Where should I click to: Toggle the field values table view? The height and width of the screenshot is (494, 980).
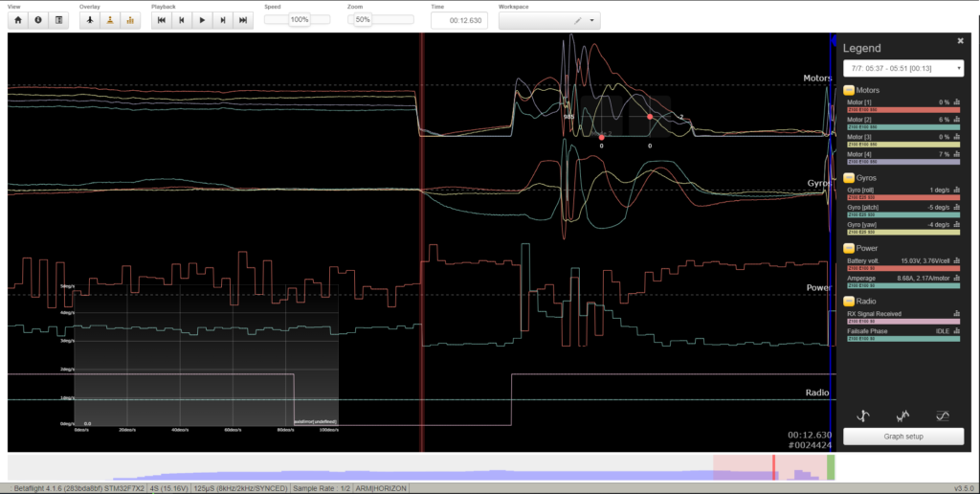click(x=58, y=20)
